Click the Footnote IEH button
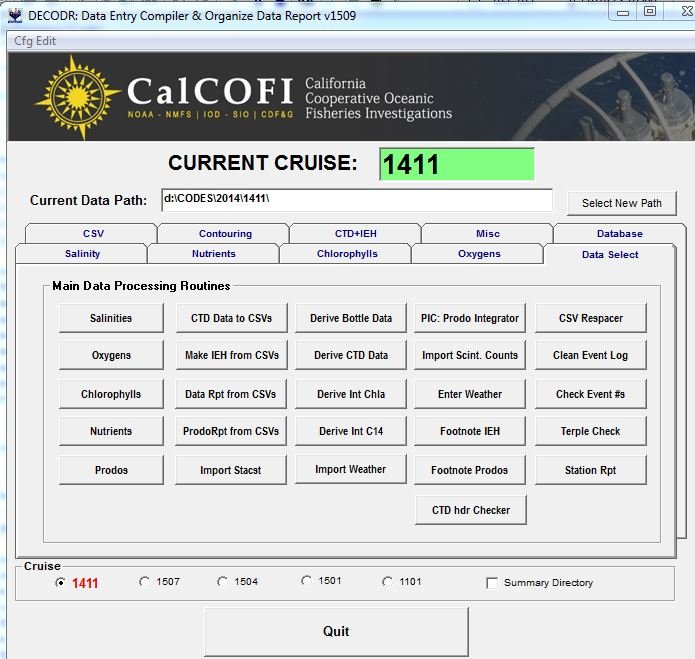 (x=470, y=431)
